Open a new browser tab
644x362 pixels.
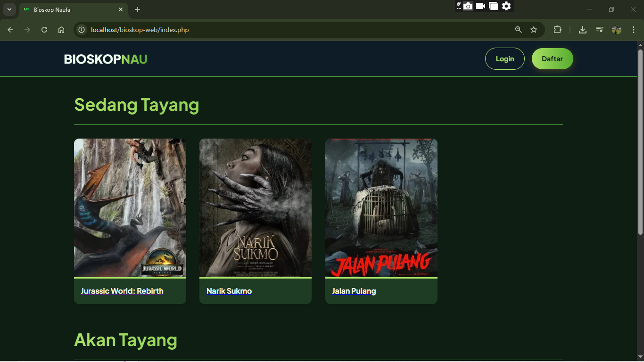pyautogui.click(x=137, y=9)
